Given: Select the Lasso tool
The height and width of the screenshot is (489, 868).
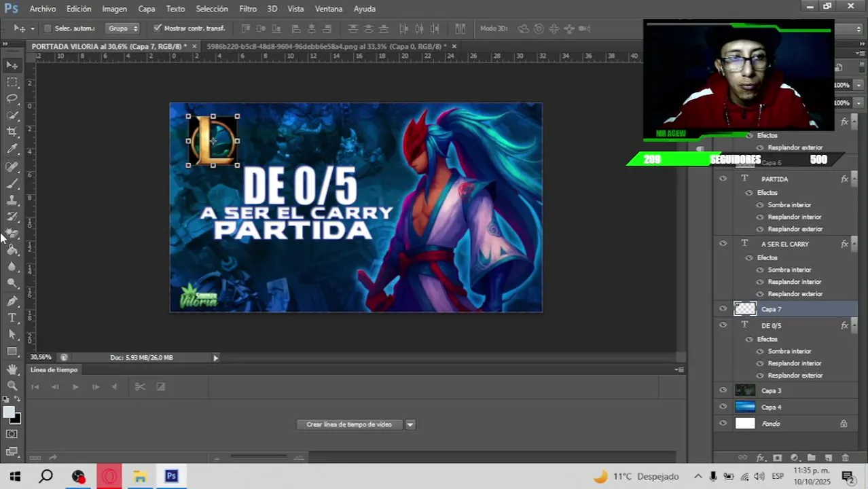Looking at the screenshot, I should (12, 98).
